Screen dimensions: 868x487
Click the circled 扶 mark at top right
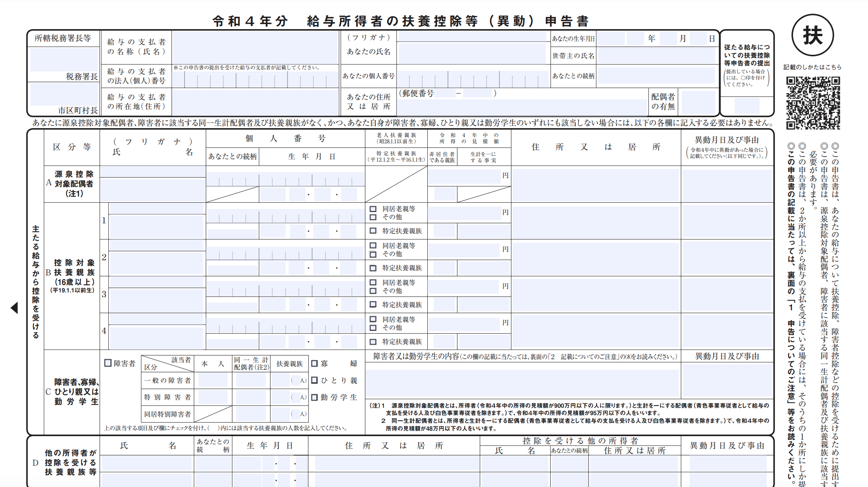pos(812,35)
